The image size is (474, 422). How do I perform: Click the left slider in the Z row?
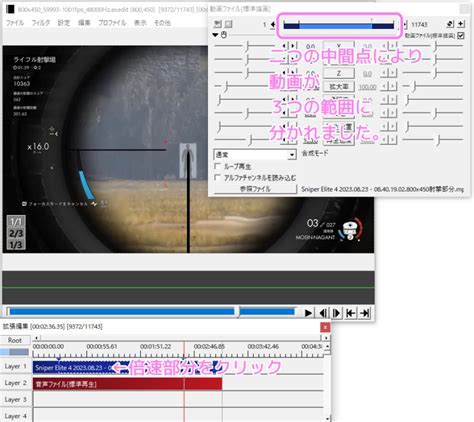pos(245,73)
